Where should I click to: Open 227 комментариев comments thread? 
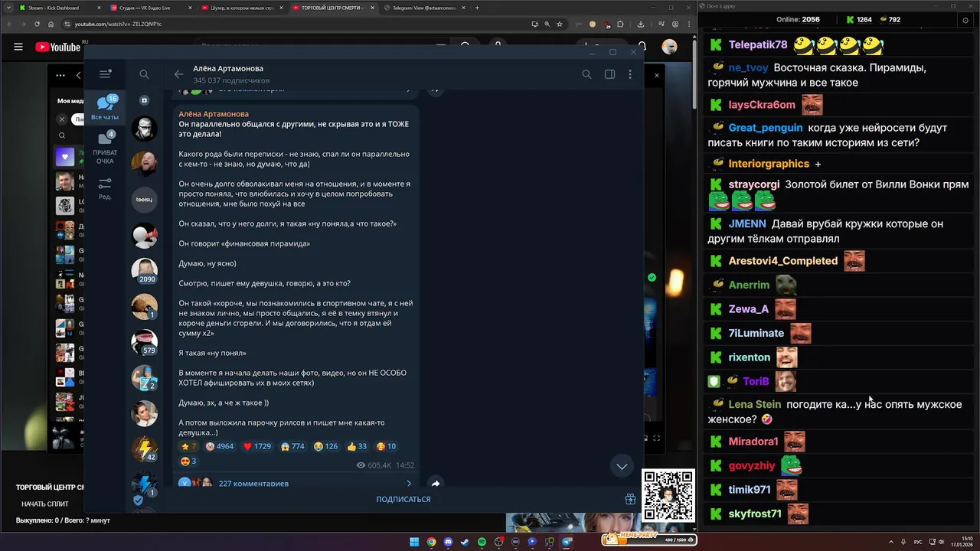(253, 484)
